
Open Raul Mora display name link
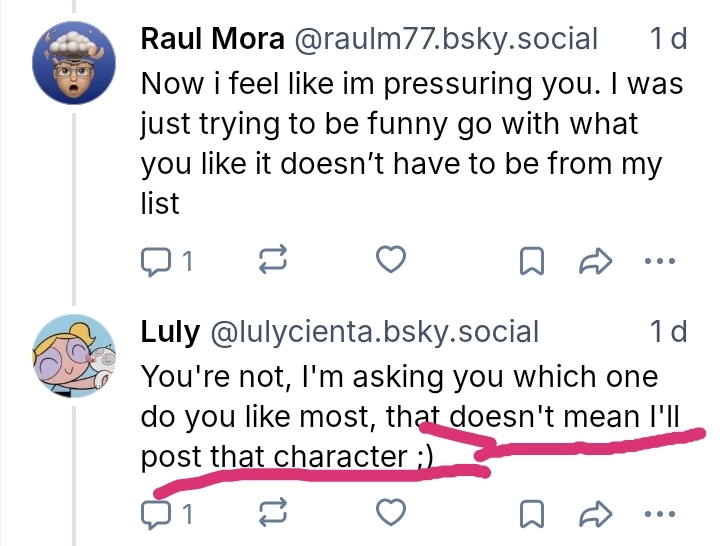[211, 39]
